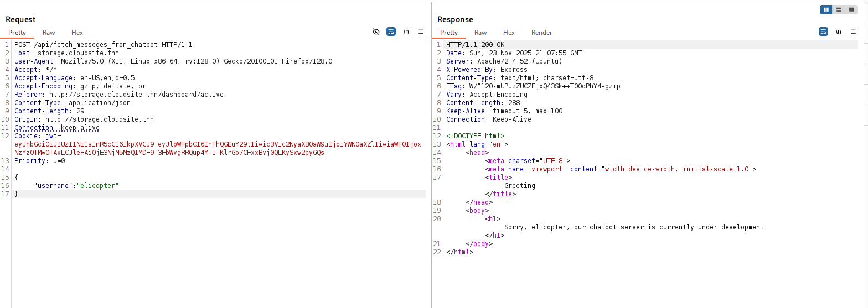Show non-printable \n characters in Response panel

[838, 32]
